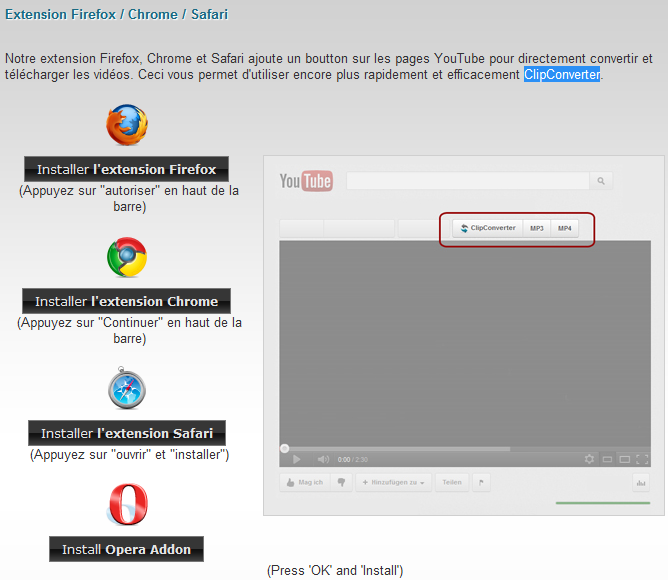The height and width of the screenshot is (580, 668).
Task: Click the play button in video preview
Action: click(297, 459)
